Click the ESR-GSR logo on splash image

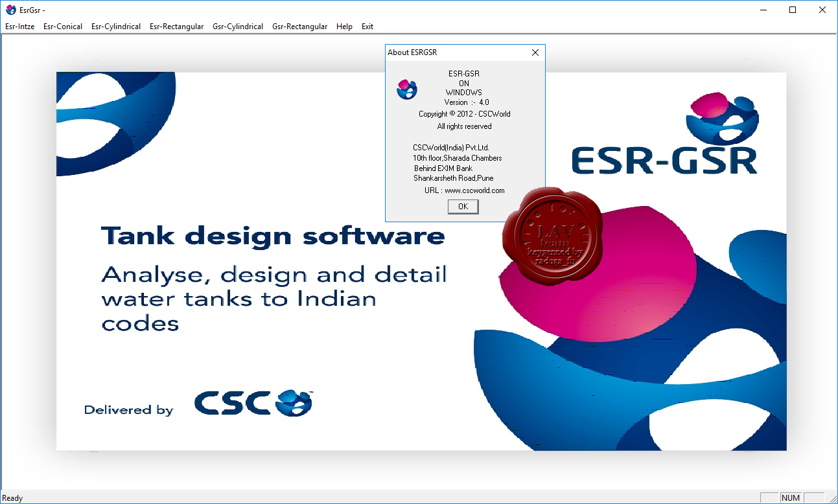[665, 133]
